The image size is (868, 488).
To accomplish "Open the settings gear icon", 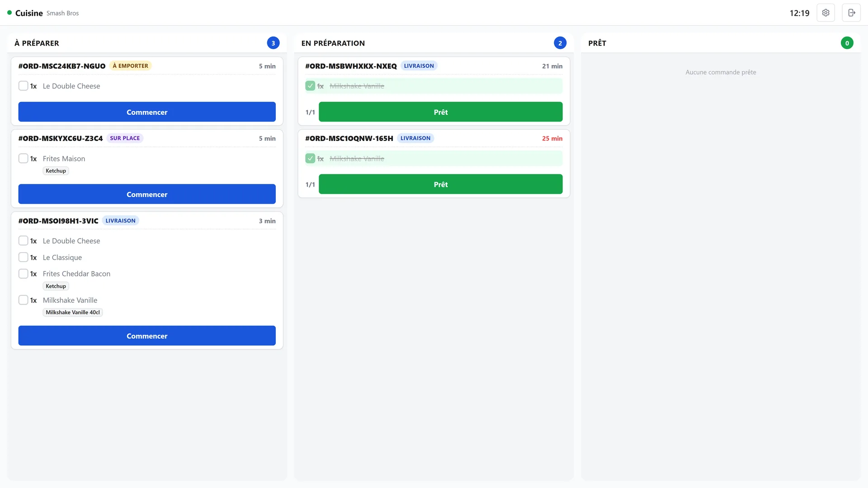I will pos(826,13).
